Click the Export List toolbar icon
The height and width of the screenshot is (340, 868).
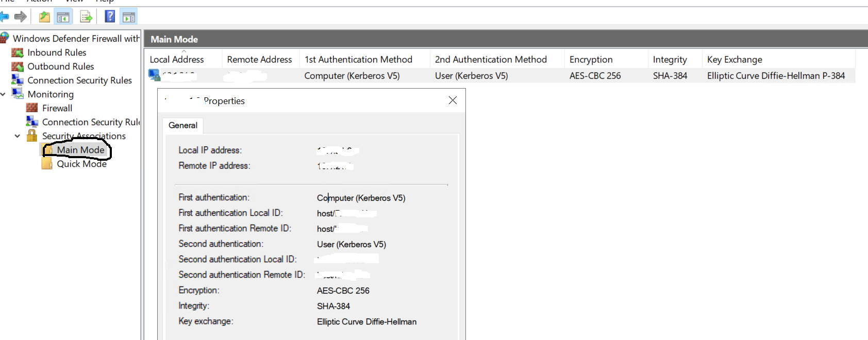(x=86, y=16)
